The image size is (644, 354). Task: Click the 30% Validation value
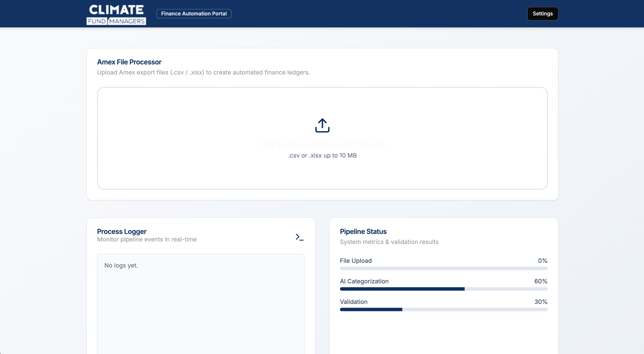pyautogui.click(x=541, y=302)
